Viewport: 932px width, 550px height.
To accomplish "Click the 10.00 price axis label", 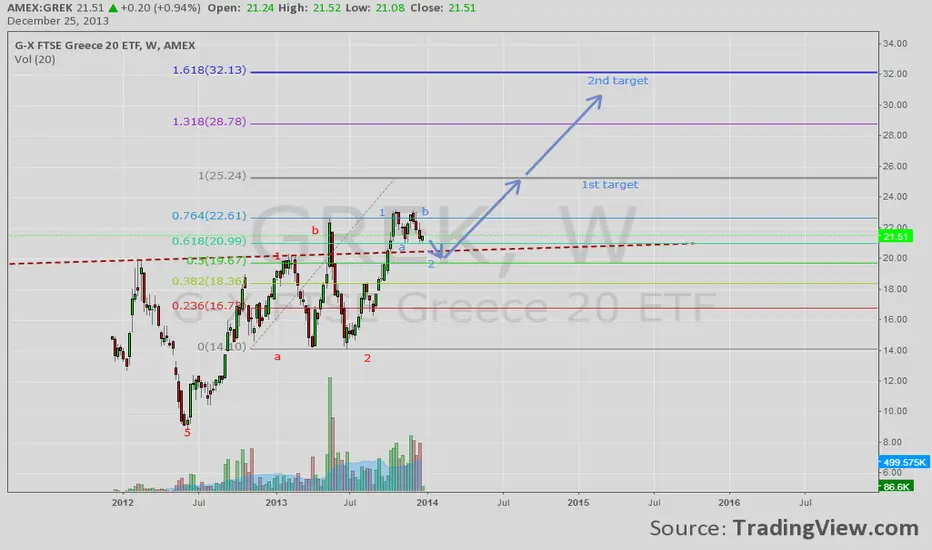I will click(x=895, y=411).
